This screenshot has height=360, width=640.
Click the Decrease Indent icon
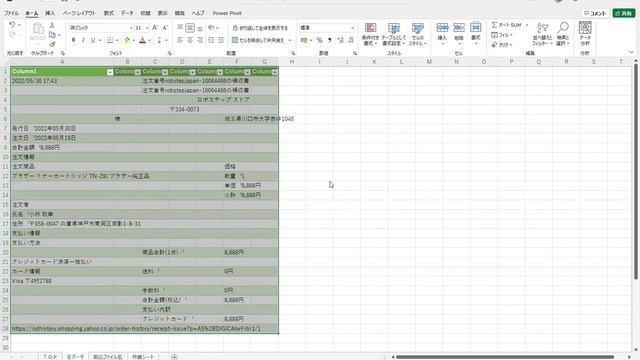pos(211,40)
